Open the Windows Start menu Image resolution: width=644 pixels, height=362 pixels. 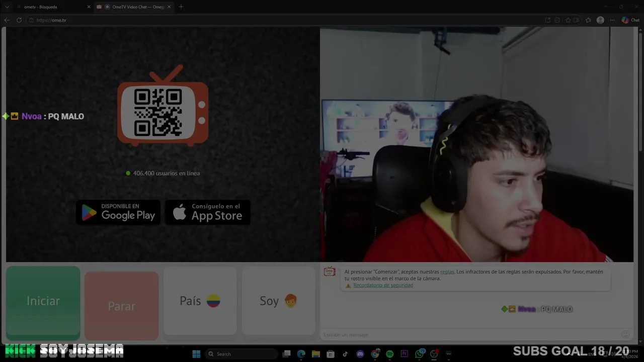point(196,354)
